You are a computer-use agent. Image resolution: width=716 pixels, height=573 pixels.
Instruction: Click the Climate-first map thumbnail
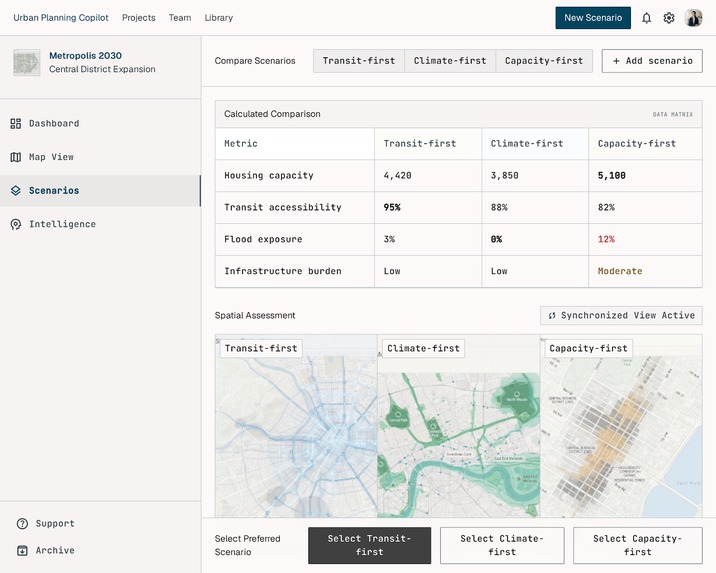point(458,426)
